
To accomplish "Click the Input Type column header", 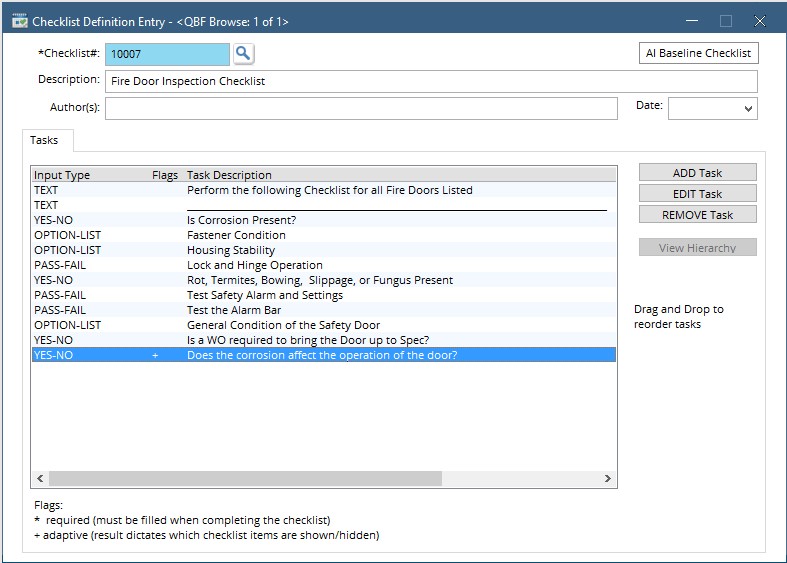I will click(x=62, y=175).
